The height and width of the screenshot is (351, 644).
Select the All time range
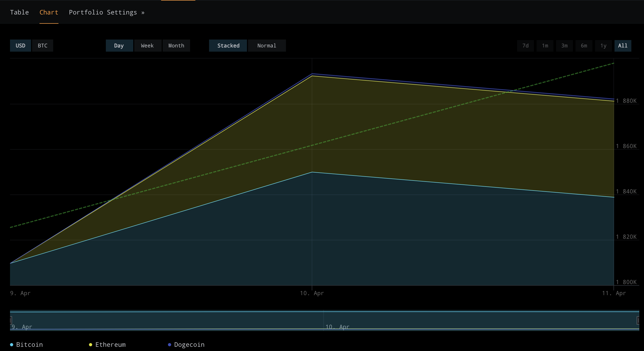[622, 45]
